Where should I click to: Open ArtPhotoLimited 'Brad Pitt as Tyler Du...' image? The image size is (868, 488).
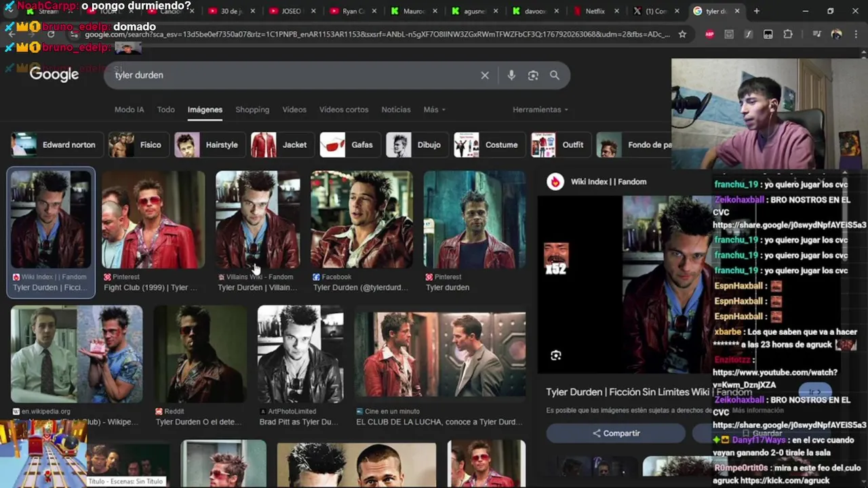[300, 354]
